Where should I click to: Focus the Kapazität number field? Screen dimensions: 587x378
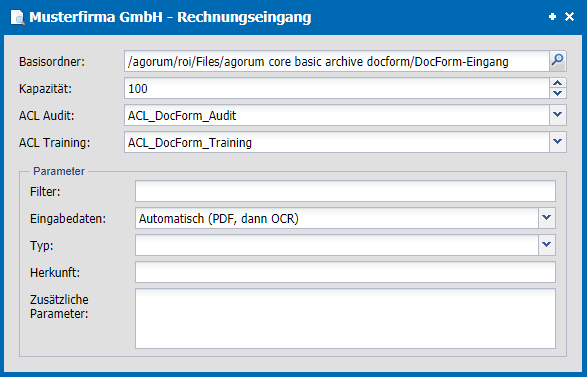pos(337,88)
